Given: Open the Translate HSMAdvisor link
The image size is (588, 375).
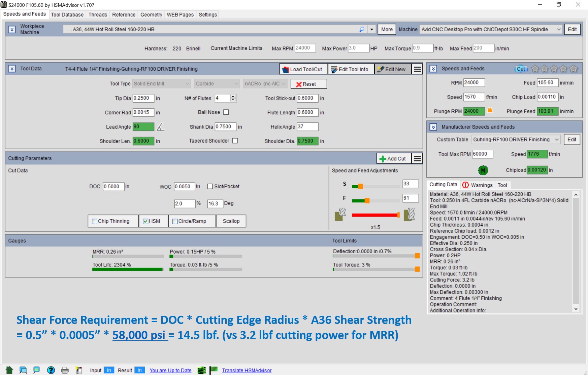Looking at the screenshot, I should [x=247, y=370].
